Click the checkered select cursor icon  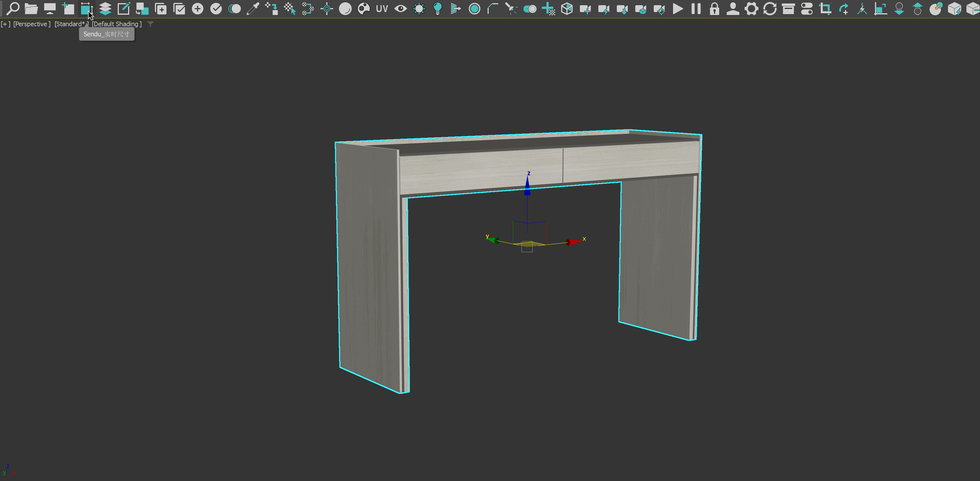pyautogui.click(x=290, y=8)
